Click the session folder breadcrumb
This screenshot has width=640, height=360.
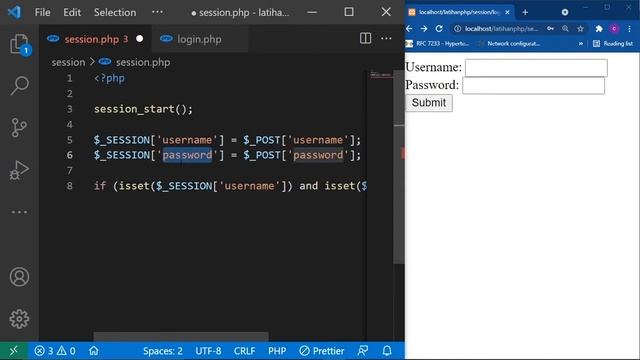68,62
